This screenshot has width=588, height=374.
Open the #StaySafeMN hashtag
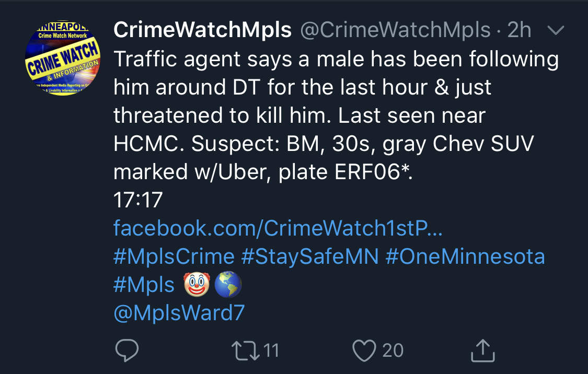pos(310,256)
